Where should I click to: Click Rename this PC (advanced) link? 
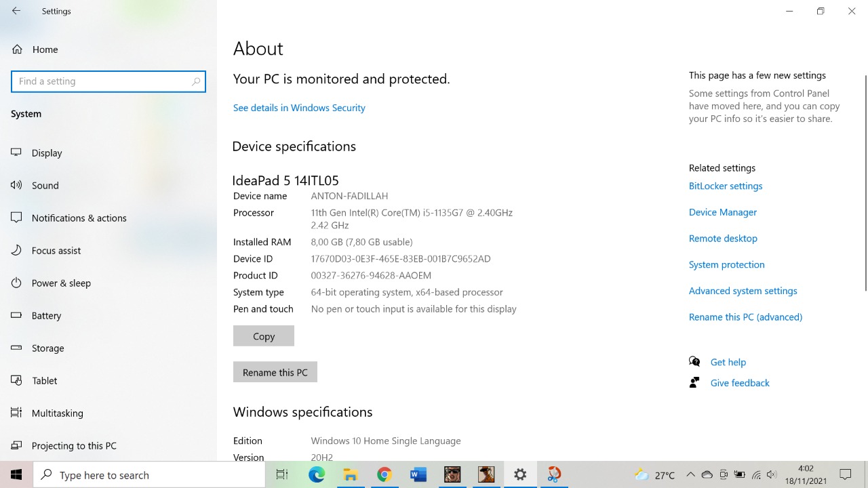pos(745,317)
